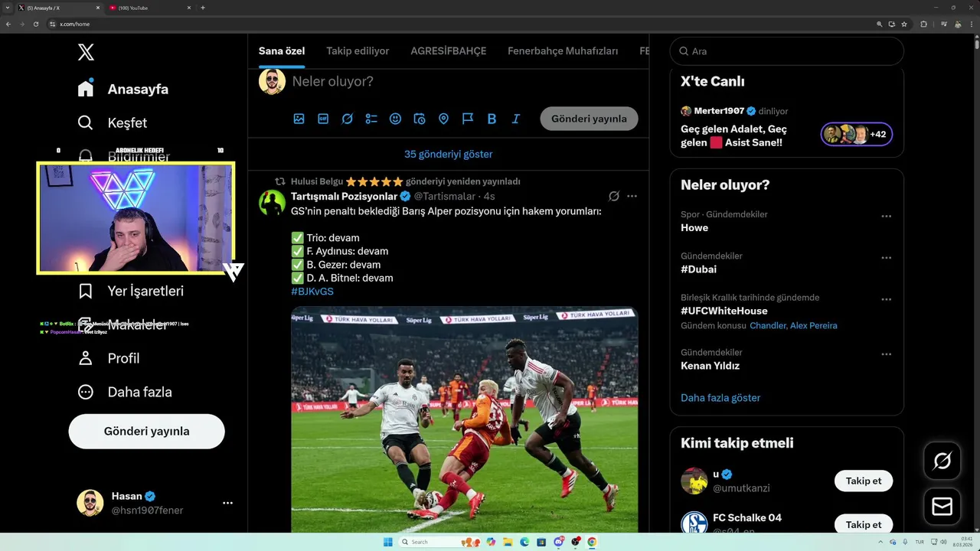Open the floating messages envelope button

click(942, 507)
